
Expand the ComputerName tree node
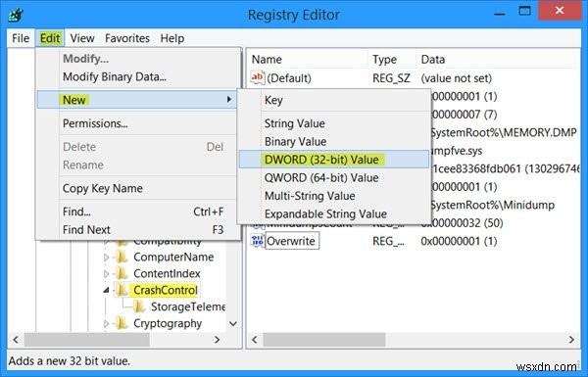[x=107, y=258]
